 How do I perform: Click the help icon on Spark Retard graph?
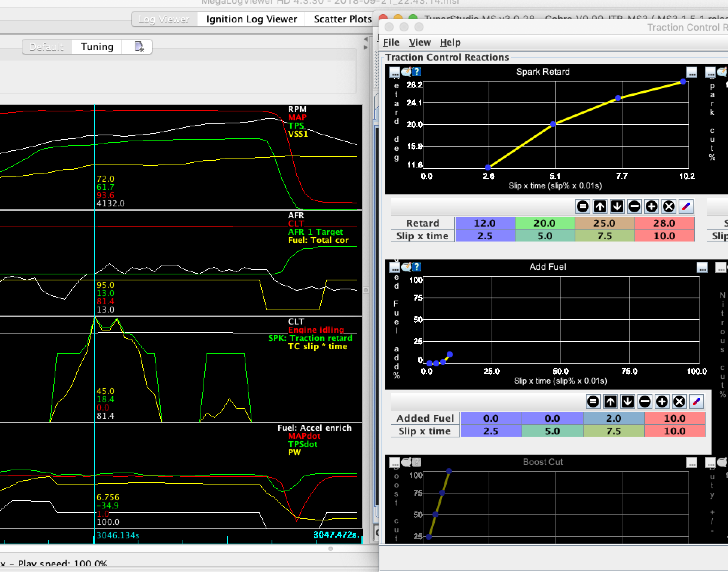(417, 72)
